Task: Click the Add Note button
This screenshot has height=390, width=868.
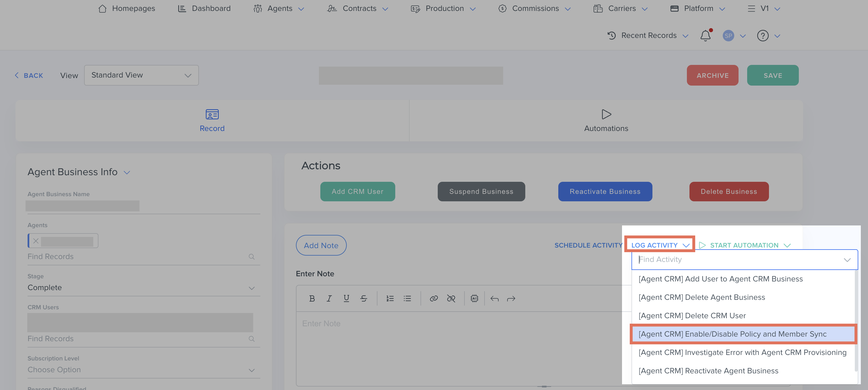Action: (321, 245)
